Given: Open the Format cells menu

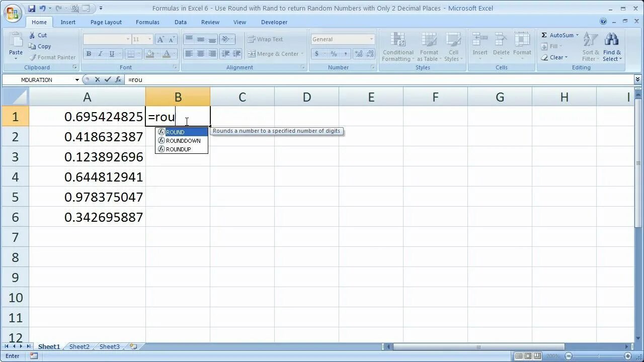Looking at the screenshot, I should [x=522, y=47].
